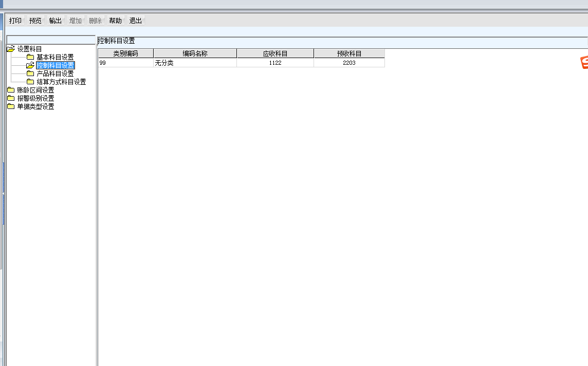The image size is (588, 366).
Task: Select the highlighted 控制科目设置 node
Action: (56, 65)
